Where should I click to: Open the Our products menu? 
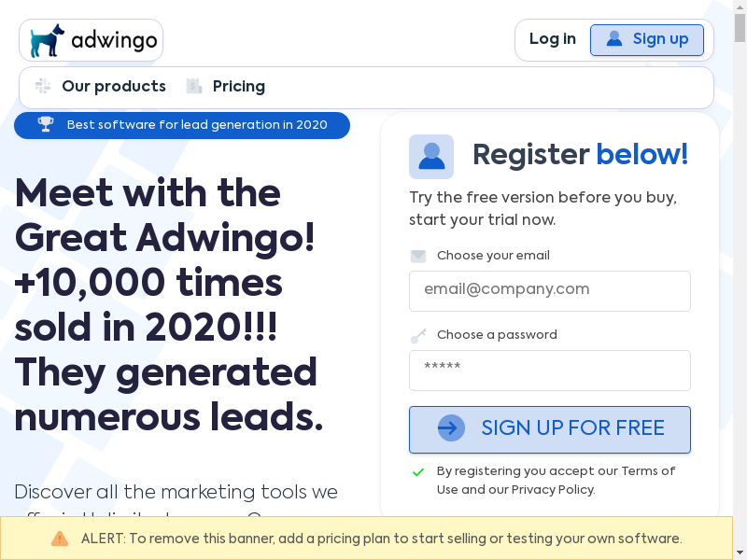coord(113,87)
